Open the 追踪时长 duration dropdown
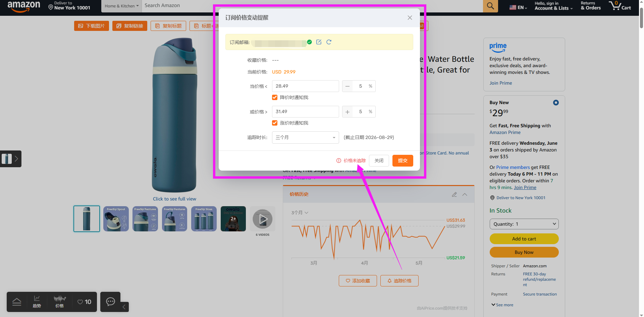The width and height of the screenshot is (644, 317). click(x=305, y=137)
